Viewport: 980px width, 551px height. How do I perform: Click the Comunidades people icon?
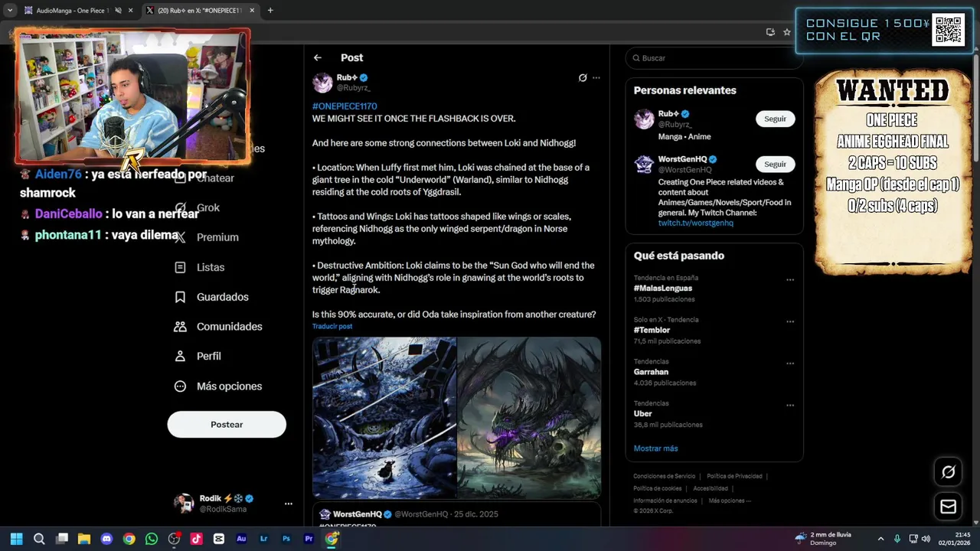pyautogui.click(x=180, y=327)
